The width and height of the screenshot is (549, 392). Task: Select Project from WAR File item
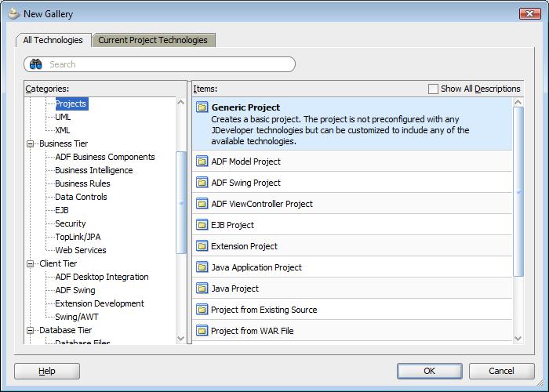click(x=352, y=331)
